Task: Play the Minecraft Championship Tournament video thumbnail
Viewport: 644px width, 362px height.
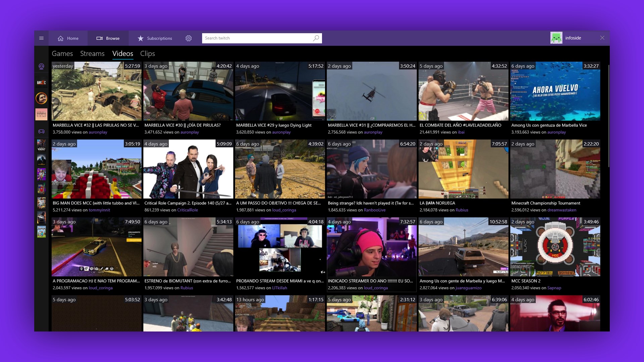Action: (555, 169)
